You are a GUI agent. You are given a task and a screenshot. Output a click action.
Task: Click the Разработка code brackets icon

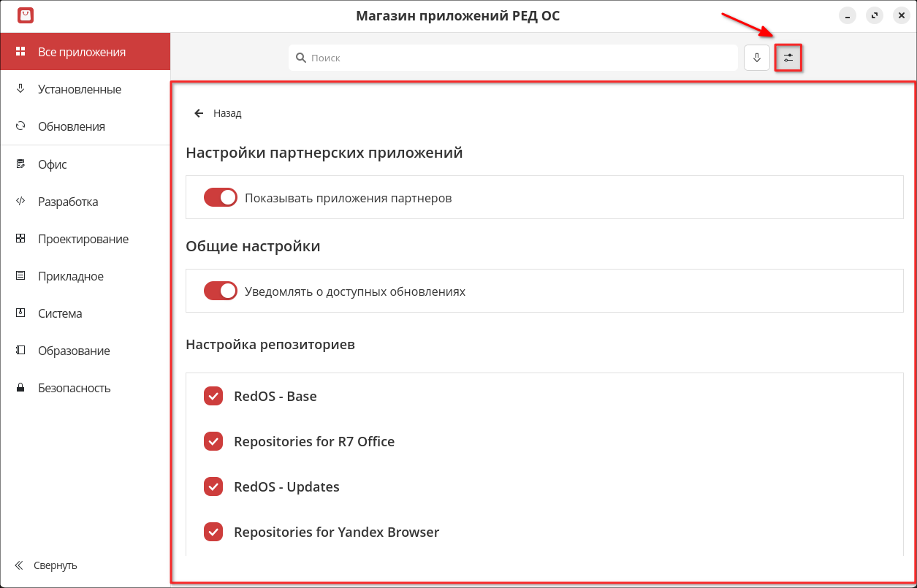tap(21, 202)
